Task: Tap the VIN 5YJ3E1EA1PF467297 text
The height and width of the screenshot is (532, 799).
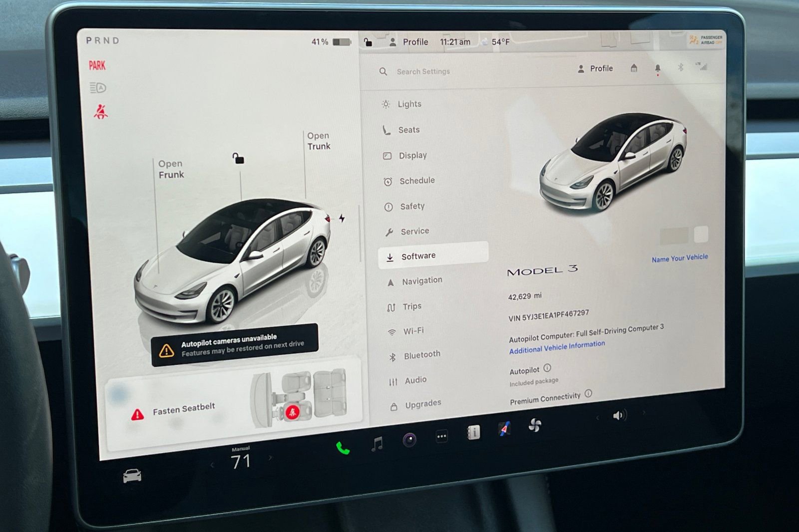Action: click(548, 315)
